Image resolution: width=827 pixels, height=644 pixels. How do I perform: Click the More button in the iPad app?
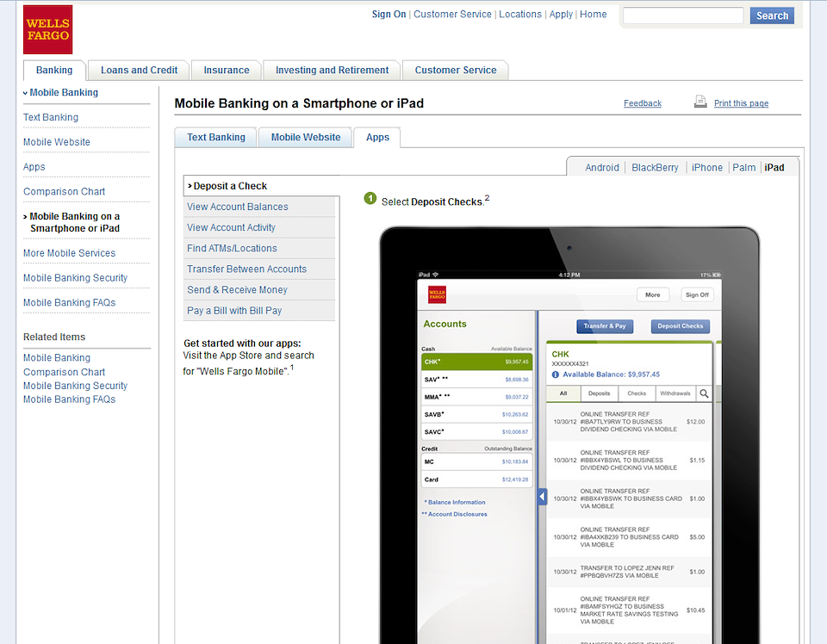[653, 295]
